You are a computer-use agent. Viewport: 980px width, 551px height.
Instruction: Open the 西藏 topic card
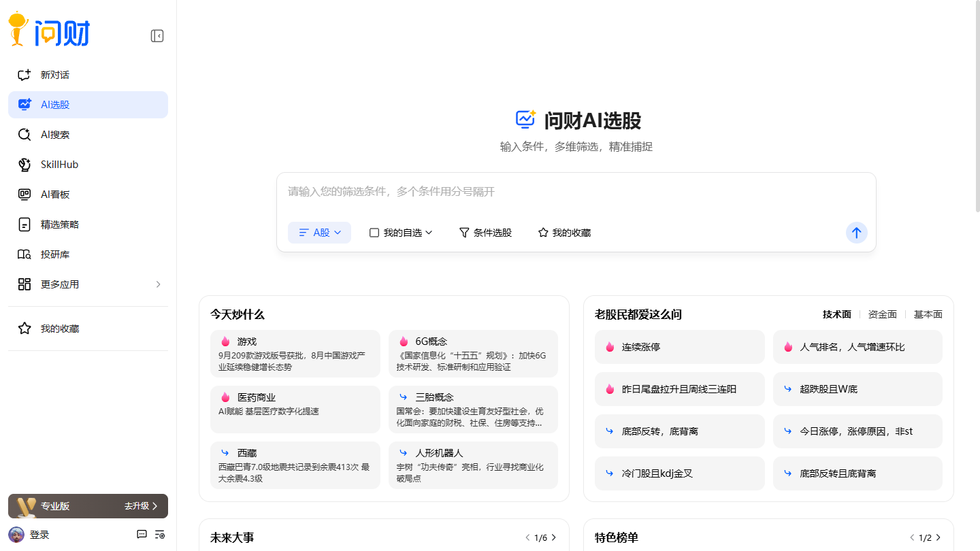(x=295, y=465)
